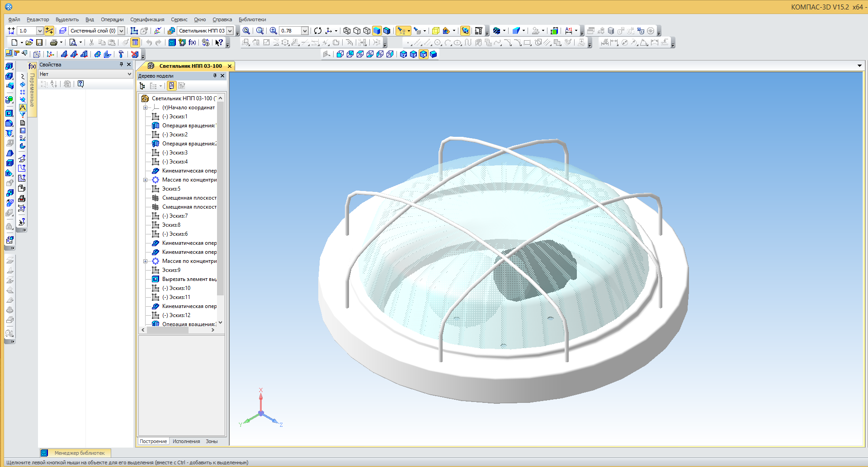Select the fillet tool in left toolbar

(x=9, y=123)
